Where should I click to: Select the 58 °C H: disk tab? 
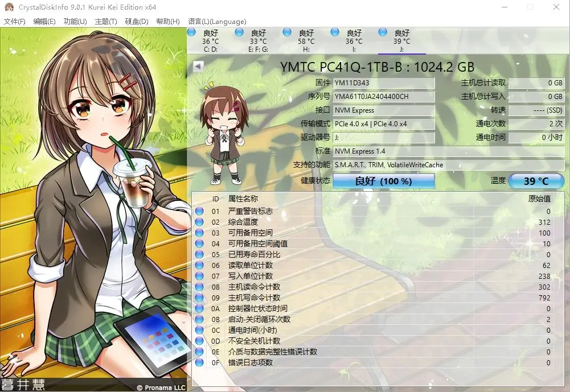[306, 41]
